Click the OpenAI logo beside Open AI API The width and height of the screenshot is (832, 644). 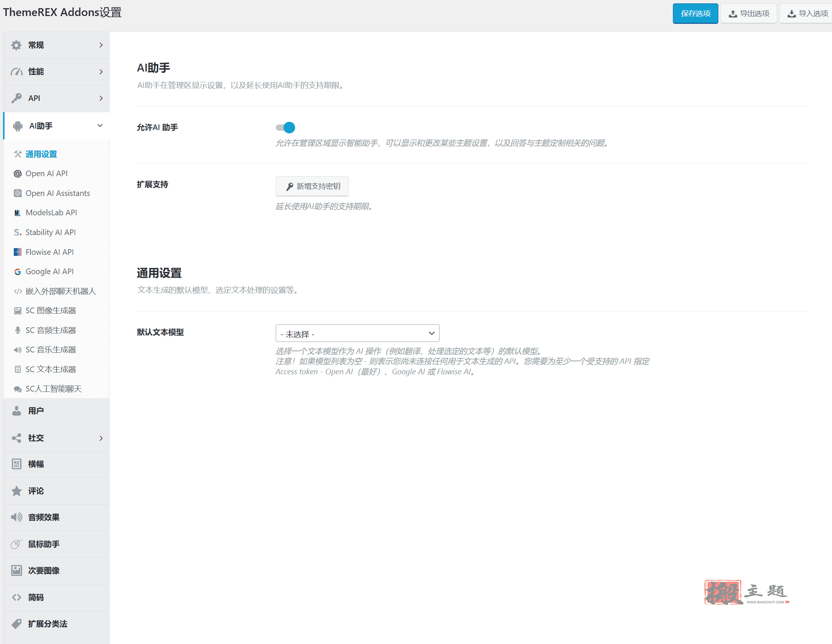(x=18, y=174)
